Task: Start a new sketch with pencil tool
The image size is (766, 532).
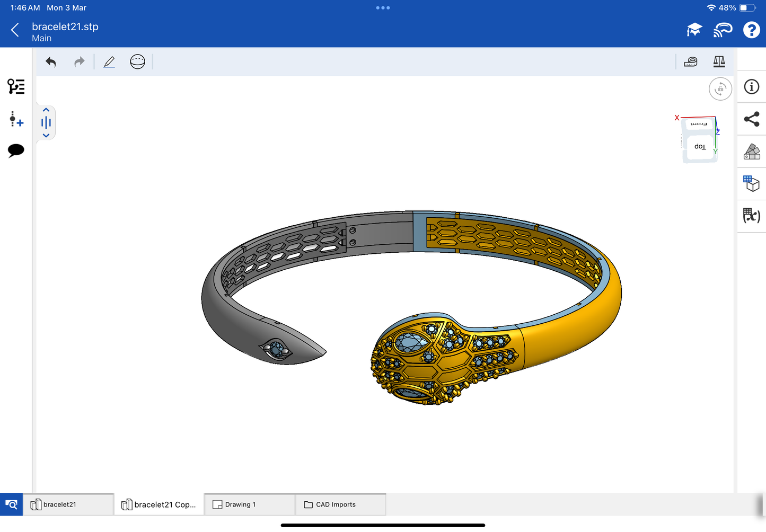Action: 109,62
